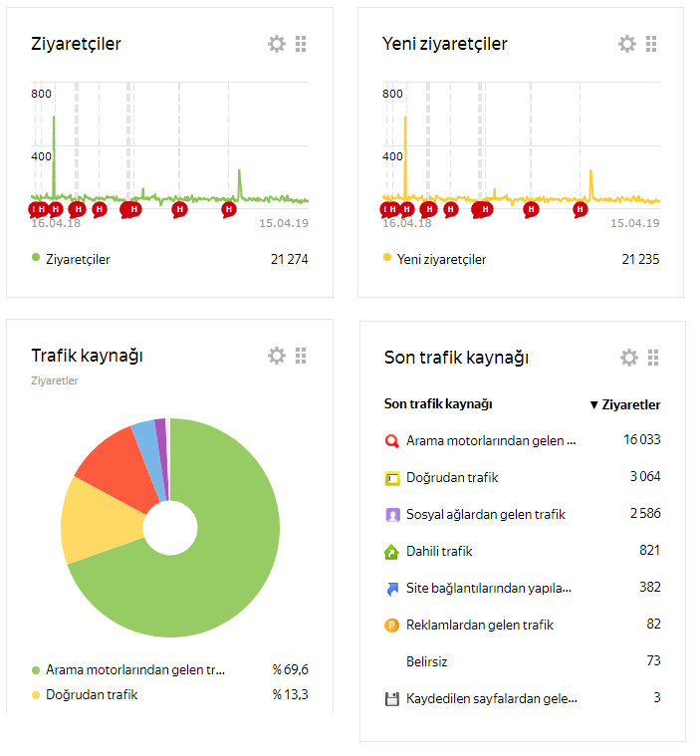Viewport: 700px width, 756px height.
Task: Open settings gear of Yeni ziyaretçiler widget
Action: (626, 44)
